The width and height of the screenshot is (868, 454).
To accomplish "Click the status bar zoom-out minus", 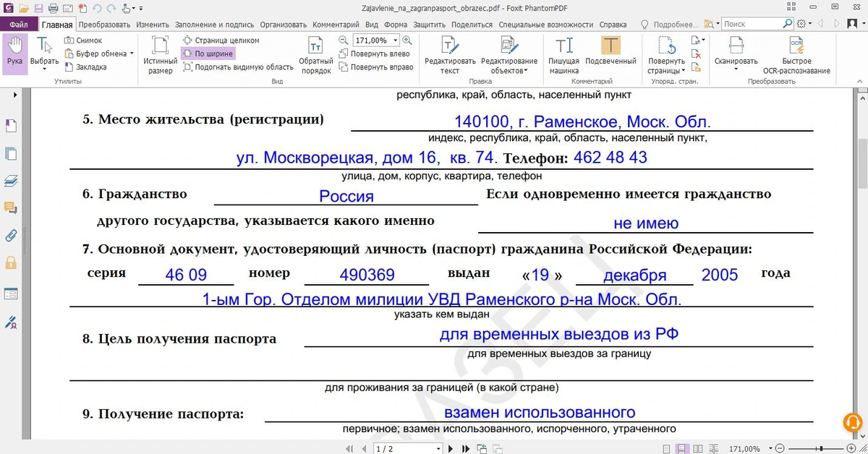I will [780, 448].
